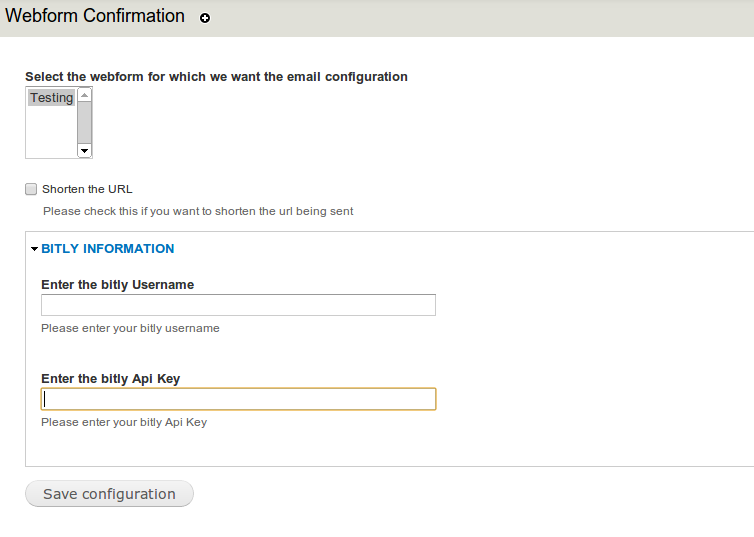This screenshot has width=754, height=537.
Task: Click the "Enter the bitly Username" label
Action: [x=117, y=285]
